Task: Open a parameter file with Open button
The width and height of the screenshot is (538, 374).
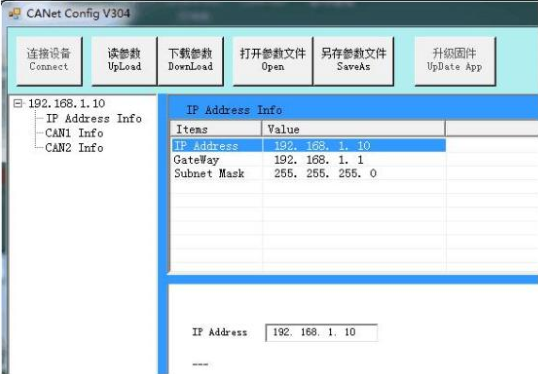Action: click(x=273, y=60)
